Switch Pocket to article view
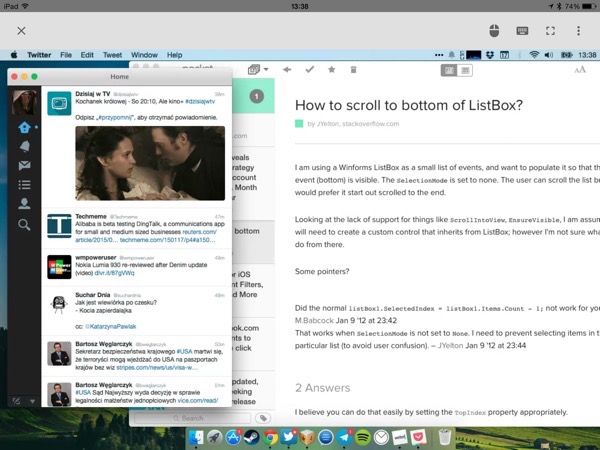Viewport: 600px width, 450px height. coord(449,70)
